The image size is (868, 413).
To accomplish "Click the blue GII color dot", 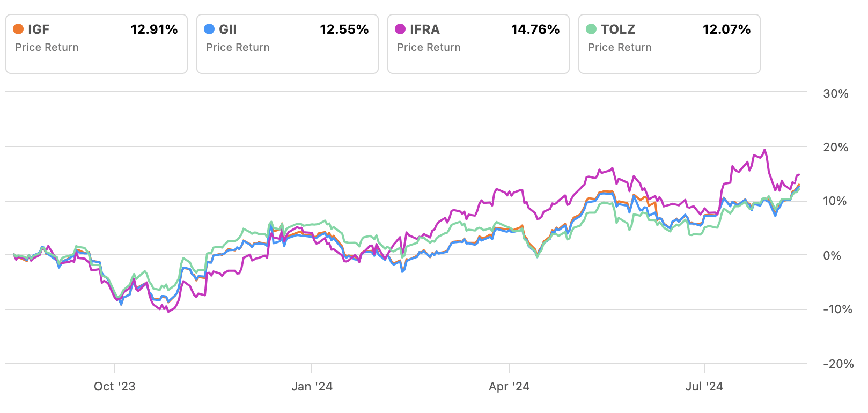I will click(209, 29).
